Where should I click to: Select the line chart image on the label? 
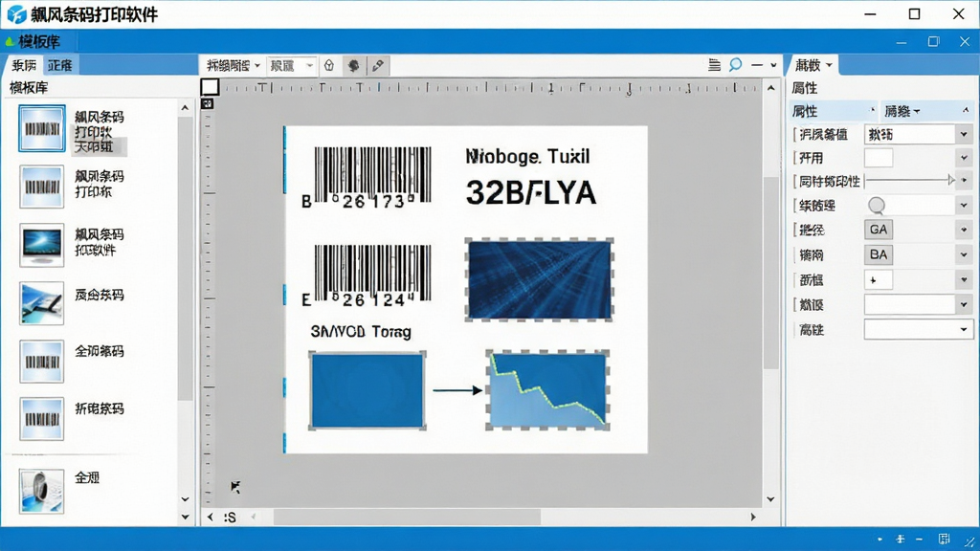click(548, 390)
